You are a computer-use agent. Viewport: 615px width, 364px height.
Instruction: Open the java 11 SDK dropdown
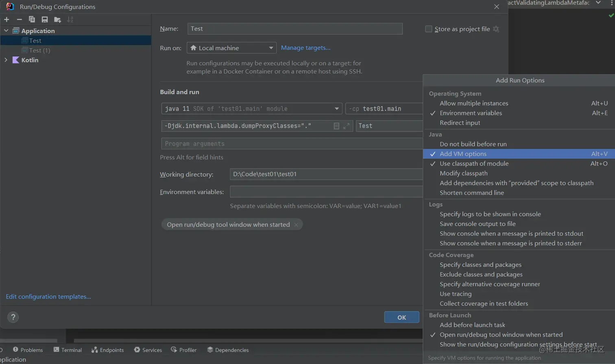[x=251, y=109]
